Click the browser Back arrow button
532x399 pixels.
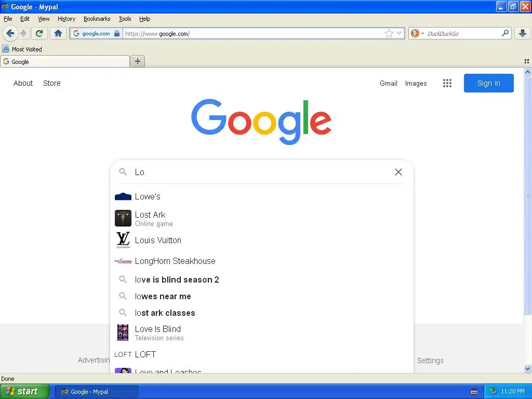(x=10, y=33)
